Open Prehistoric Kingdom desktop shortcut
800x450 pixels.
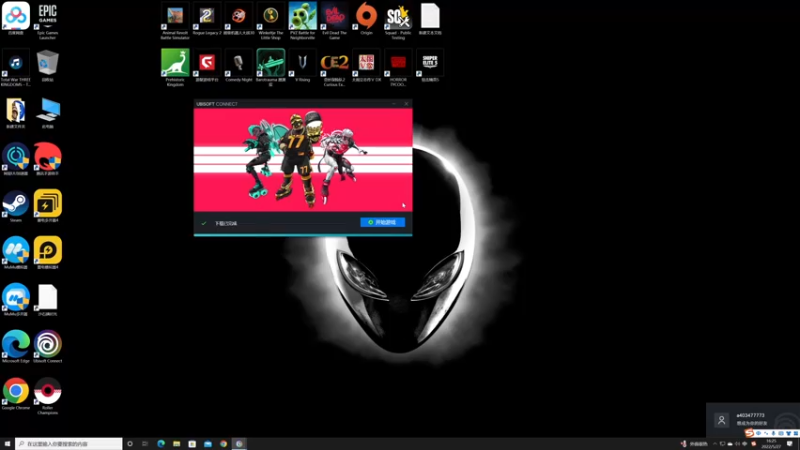tap(175, 68)
